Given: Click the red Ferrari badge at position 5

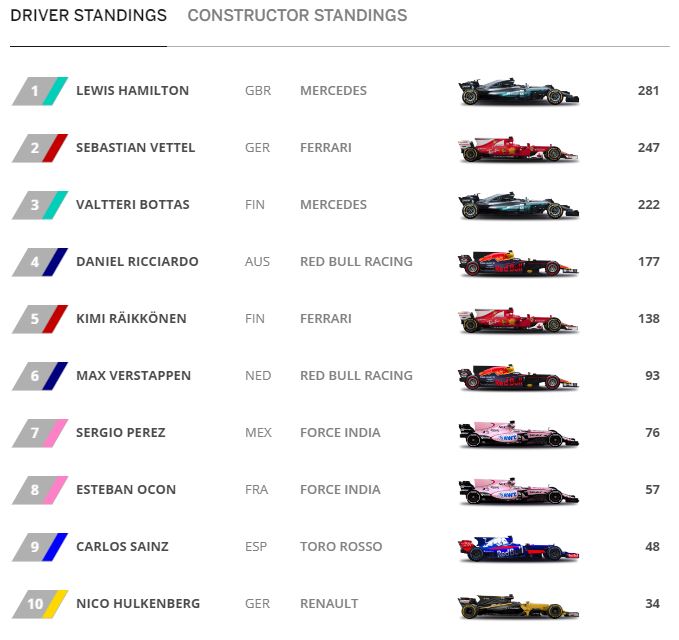Looking at the screenshot, I should point(40,319).
